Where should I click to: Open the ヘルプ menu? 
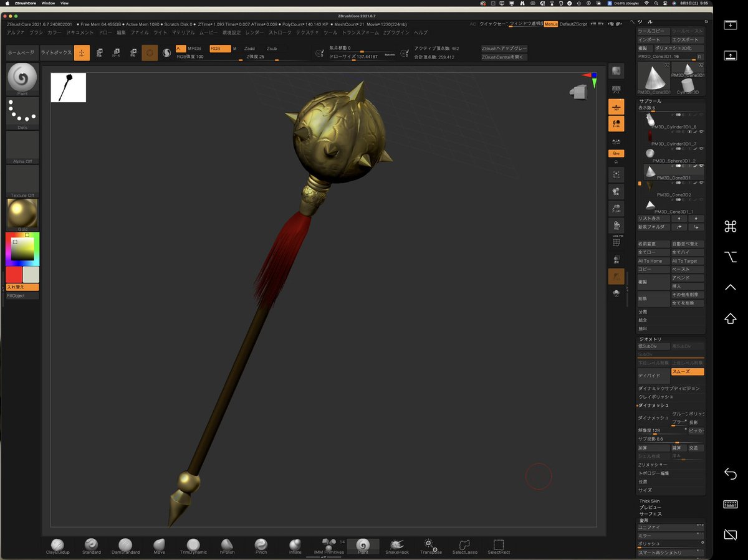[x=421, y=32]
